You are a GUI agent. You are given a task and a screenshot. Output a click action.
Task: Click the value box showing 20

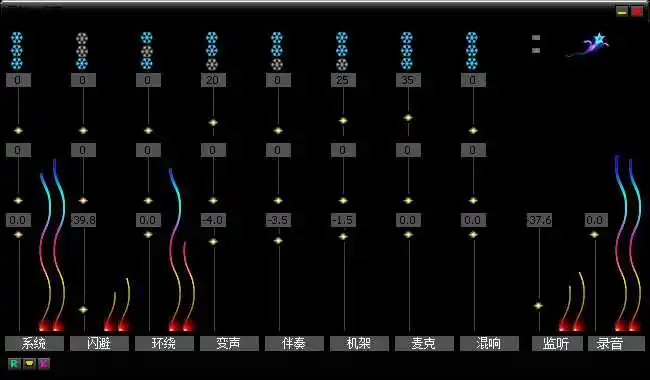(213, 80)
